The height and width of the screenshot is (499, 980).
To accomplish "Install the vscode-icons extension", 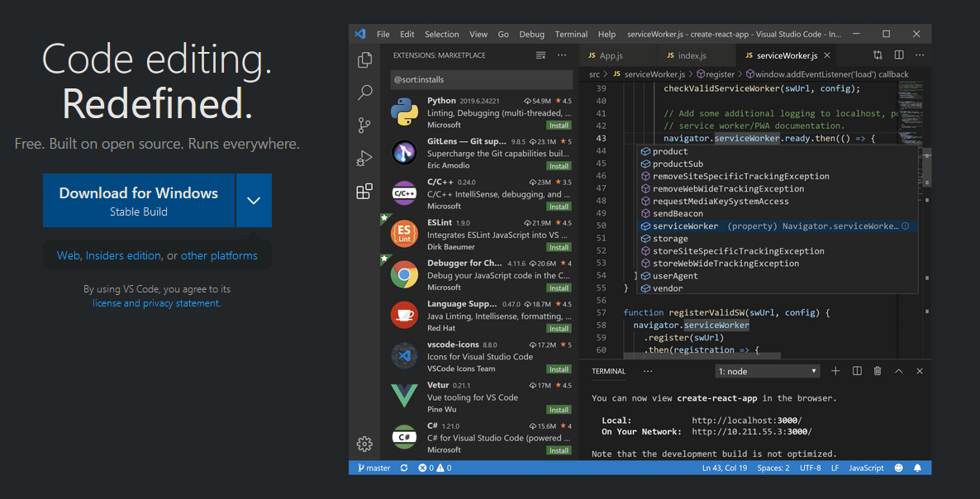I will coord(558,369).
